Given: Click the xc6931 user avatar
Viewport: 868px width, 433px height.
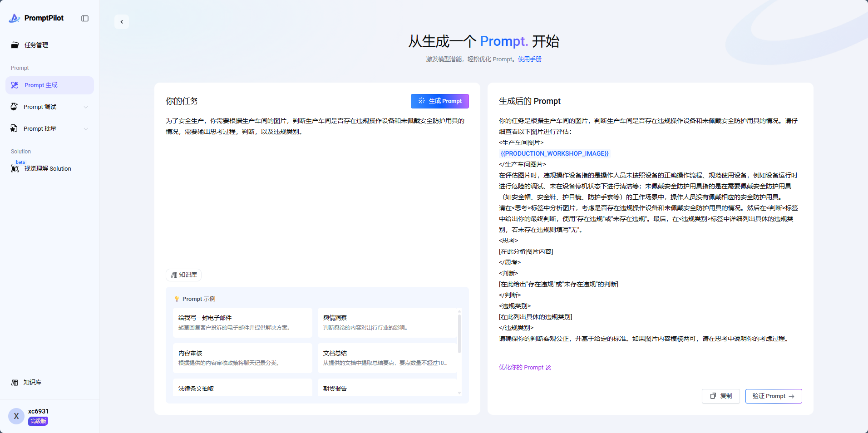Looking at the screenshot, I should click(16, 416).
